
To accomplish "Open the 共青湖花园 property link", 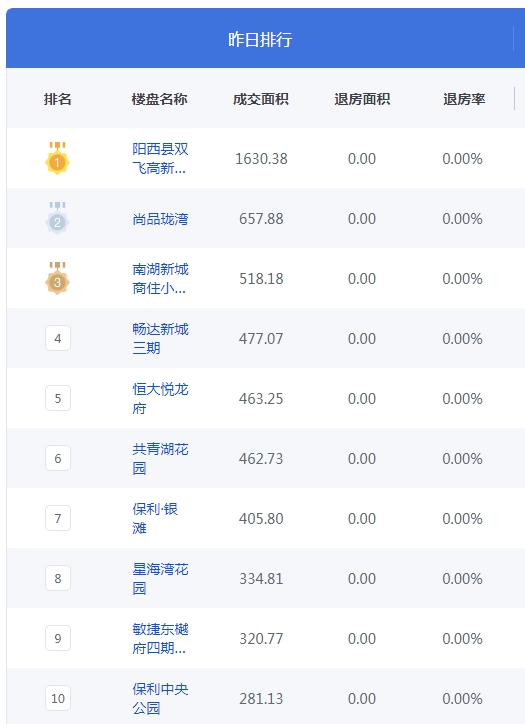I will (160, 459).
